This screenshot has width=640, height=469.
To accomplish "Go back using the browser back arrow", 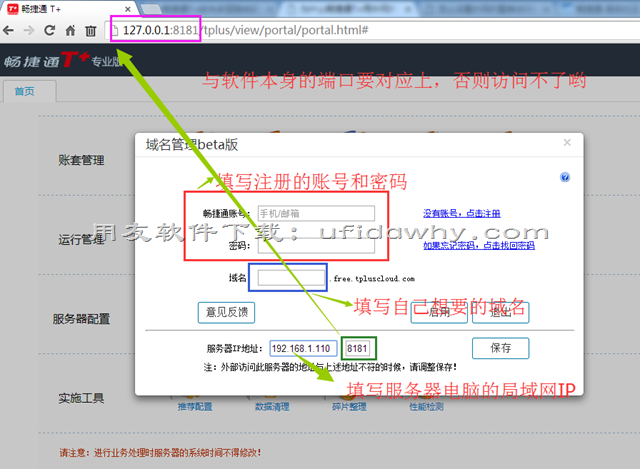I will pos(8,30).
